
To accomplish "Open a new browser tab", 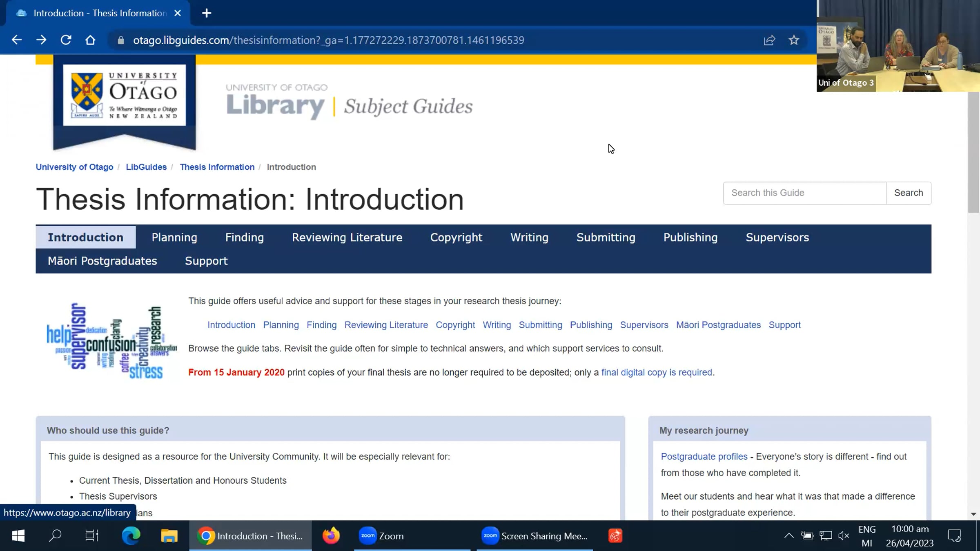I will 207,13.
